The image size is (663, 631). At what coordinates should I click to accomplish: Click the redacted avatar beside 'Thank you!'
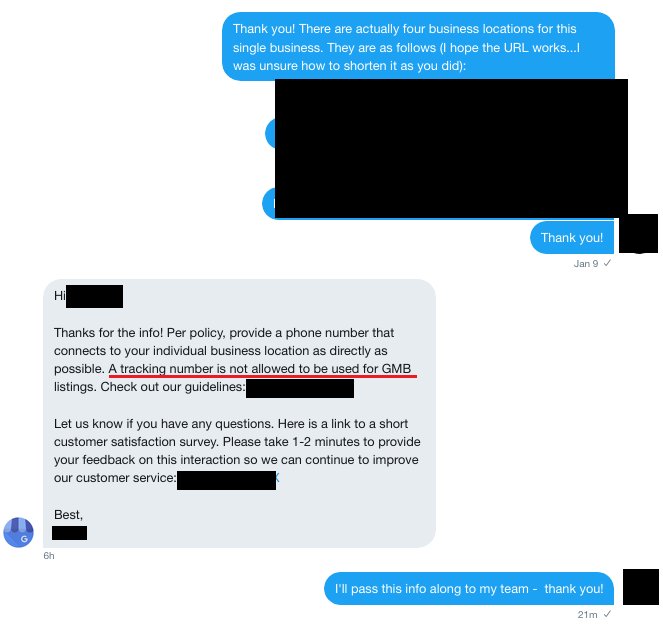coord(638,233)
